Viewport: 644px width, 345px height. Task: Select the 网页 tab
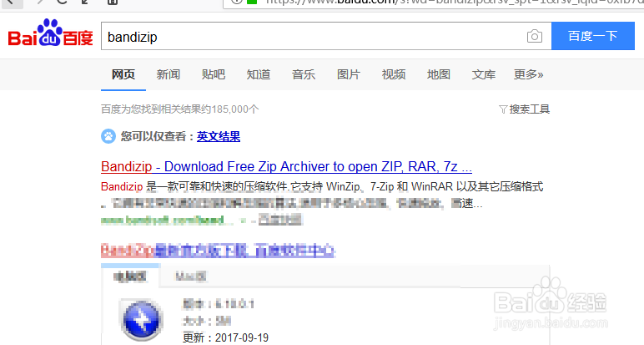(x=123, y=74)
